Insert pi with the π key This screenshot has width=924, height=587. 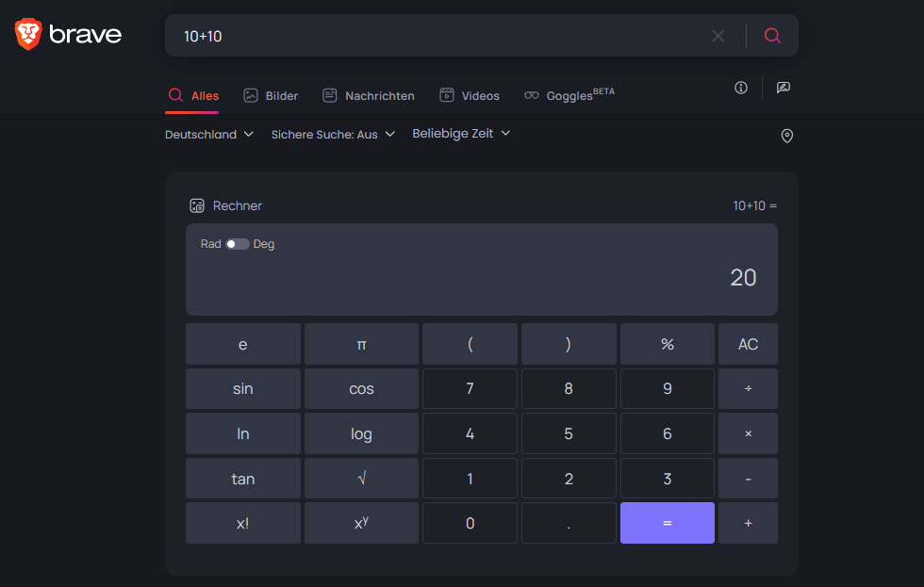pyautogui.click(x=361, y=344)
